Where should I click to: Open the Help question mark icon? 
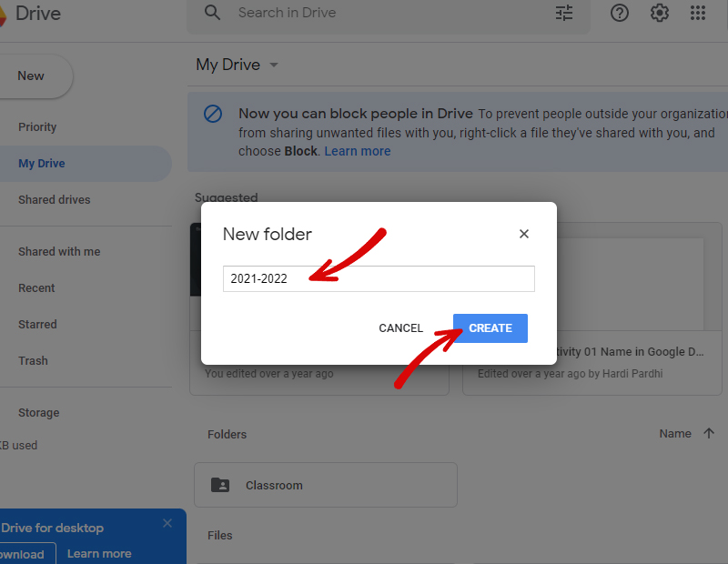pos(620,13)
